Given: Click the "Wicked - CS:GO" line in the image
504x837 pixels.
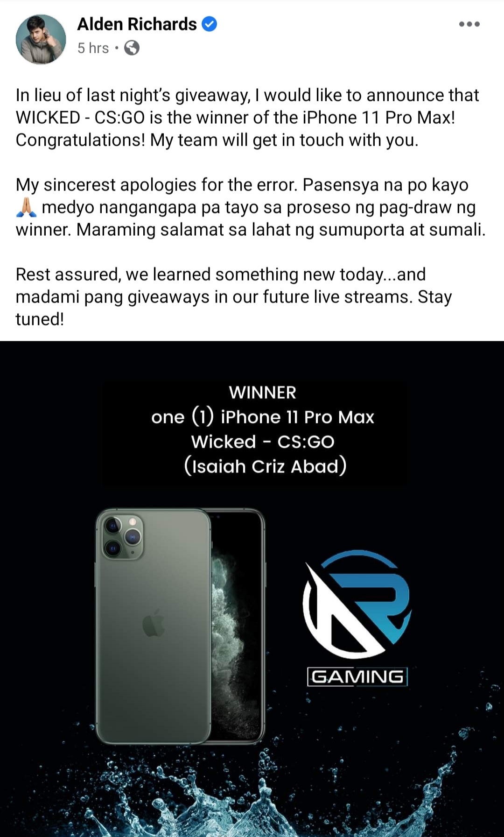Looking at the screenshot, I should (262, 442).
